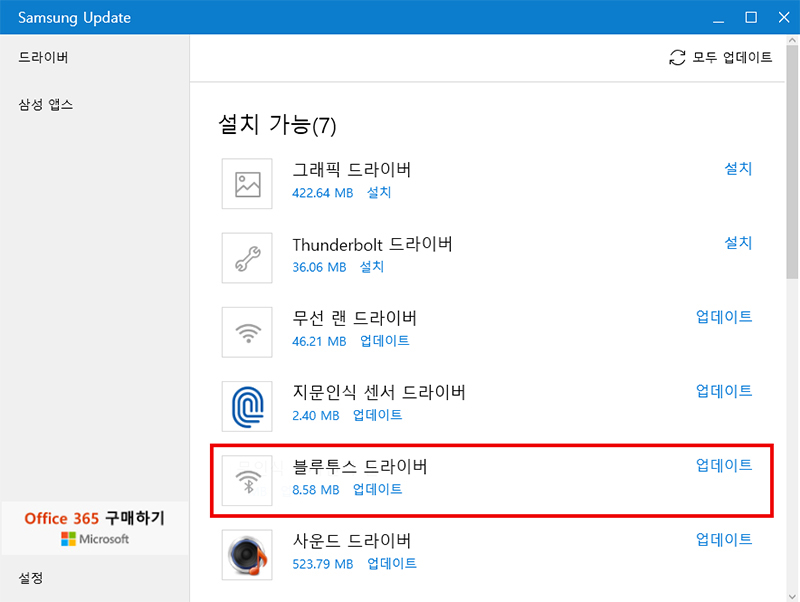Select the Thunderbolt 드라이버 title text

tap(372, 244)
